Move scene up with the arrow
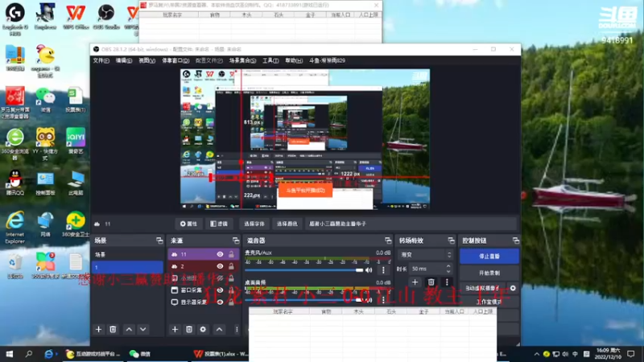The width and height of the screenshot is (644, 362). pos(129,329)
